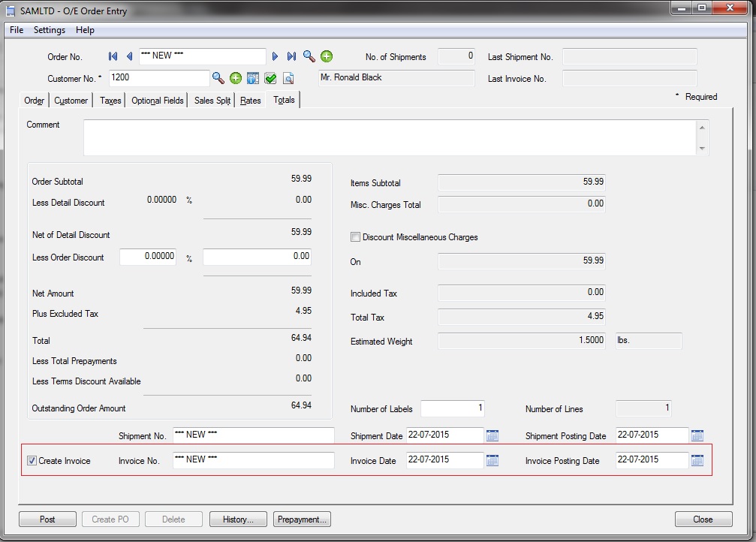756x542 pixels.
Task: Click the Shipment Posting Date field
Action: point(652,435)
